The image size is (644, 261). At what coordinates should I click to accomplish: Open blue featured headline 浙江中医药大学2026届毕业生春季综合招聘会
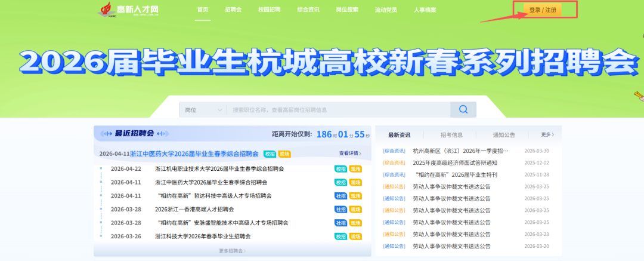point(194,154)
